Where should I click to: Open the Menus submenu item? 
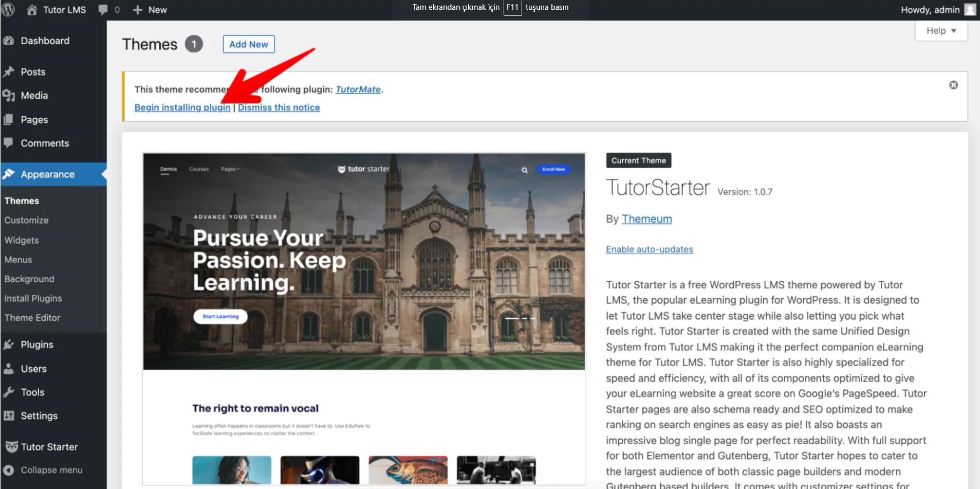tap(18, 260)
